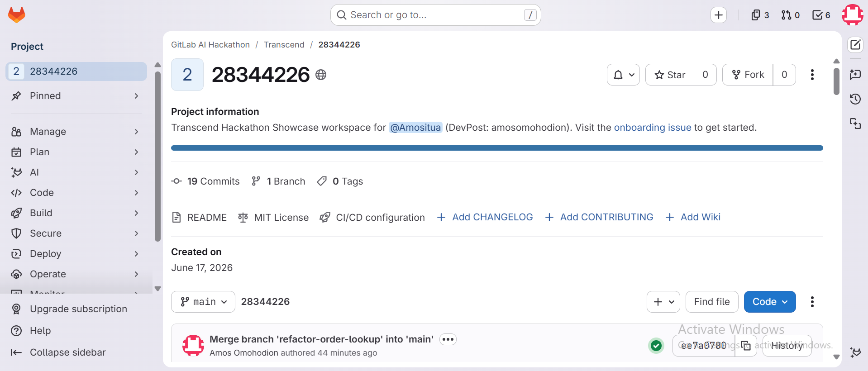Select the 28344226 project in sidebar
Viewport: 868px width, 371px height.
(x=76, y=71)
